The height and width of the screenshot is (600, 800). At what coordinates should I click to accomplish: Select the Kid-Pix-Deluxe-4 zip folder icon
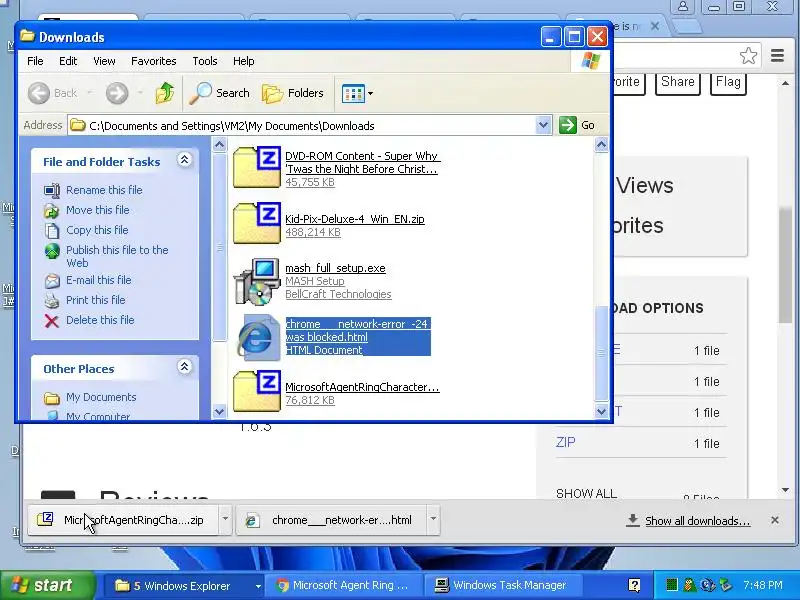[257, 223]
